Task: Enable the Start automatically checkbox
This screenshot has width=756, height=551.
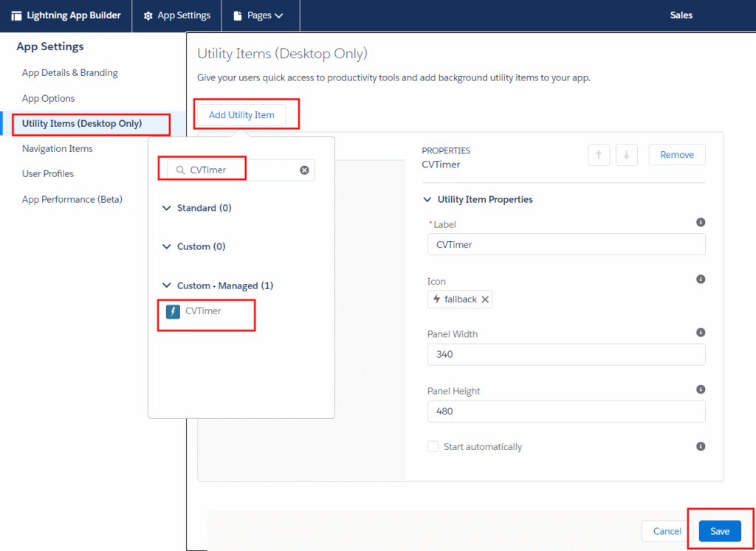Action: 433,447
